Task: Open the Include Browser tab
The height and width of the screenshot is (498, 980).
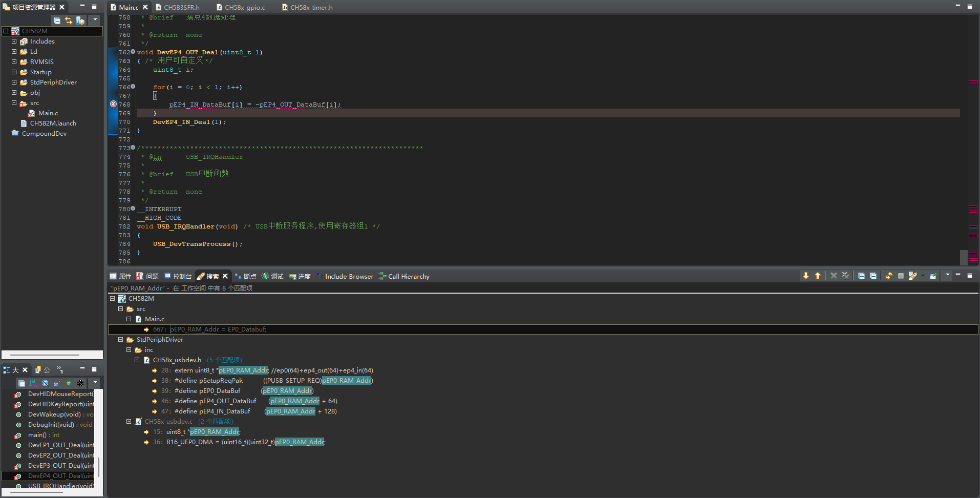Action: coord(345,276)
